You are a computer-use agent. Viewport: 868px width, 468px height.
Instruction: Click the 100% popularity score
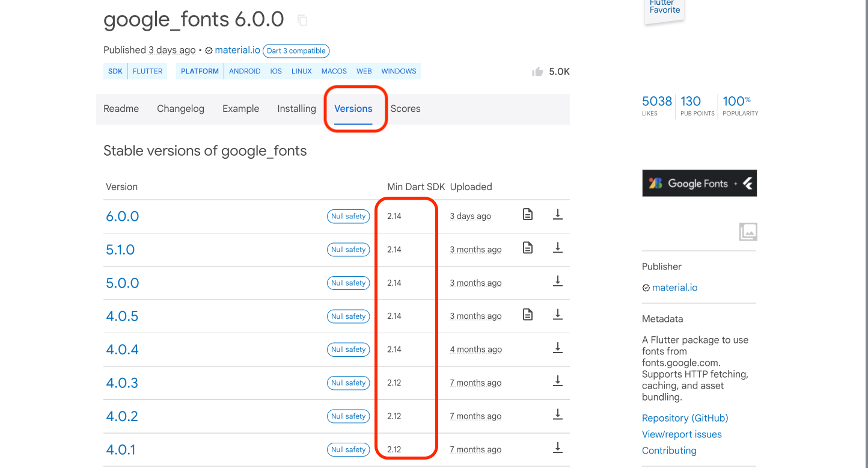point(740,105)
